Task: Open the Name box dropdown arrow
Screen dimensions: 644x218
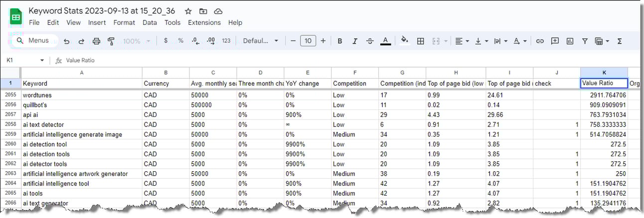Action: 42,60
